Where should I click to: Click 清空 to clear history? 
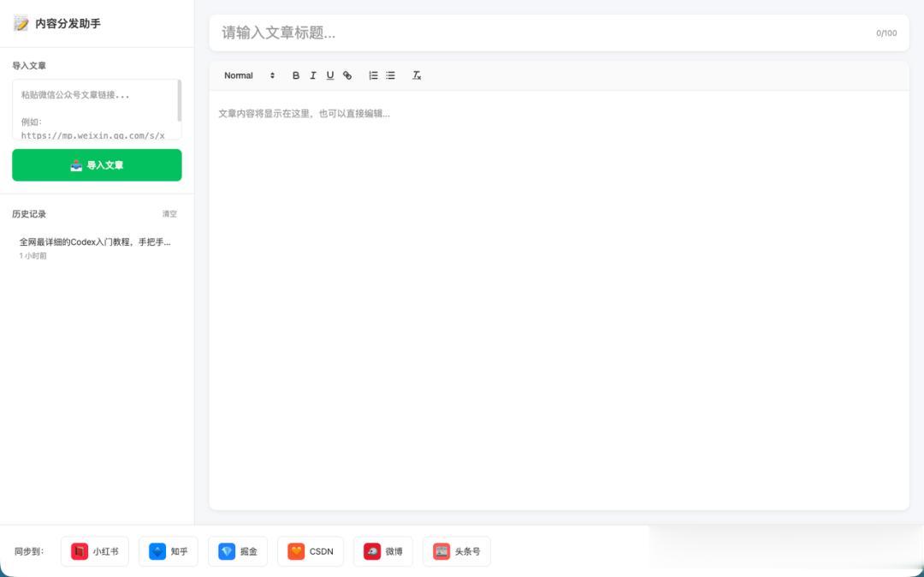[x=169, y=214]
